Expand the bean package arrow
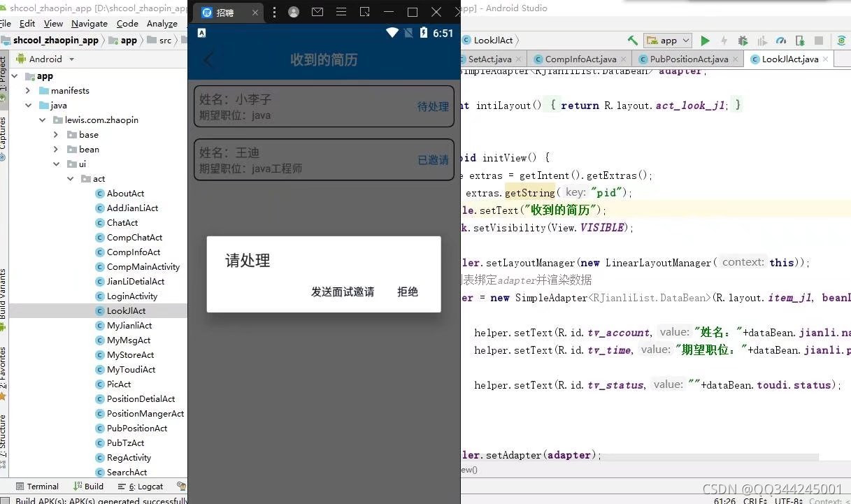Screen dimensions: 851x504 coord(56,150)
